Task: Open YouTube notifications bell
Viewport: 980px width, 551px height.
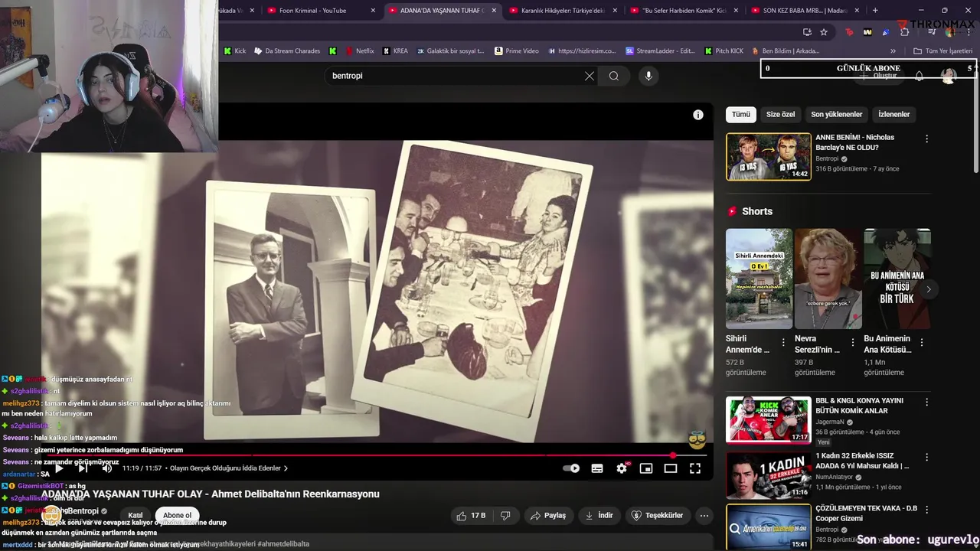Action: [x=920, y=76]
